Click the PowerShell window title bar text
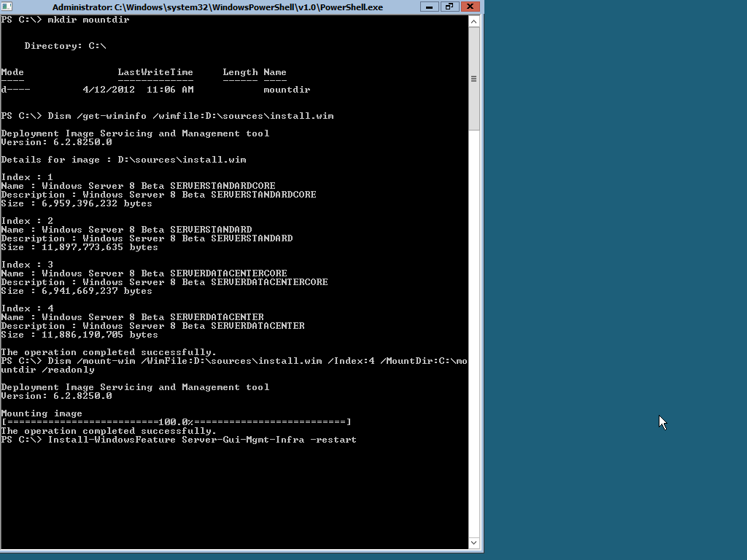Viewport: 747px width, 560px height. 217,7
